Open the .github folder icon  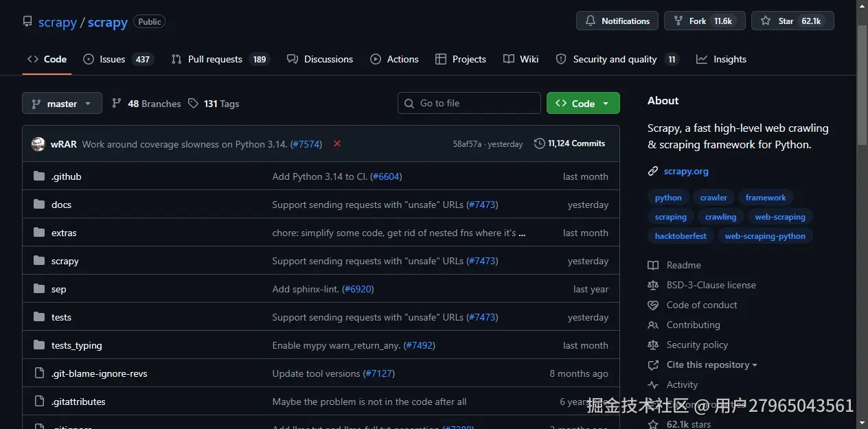coord(38,176)
